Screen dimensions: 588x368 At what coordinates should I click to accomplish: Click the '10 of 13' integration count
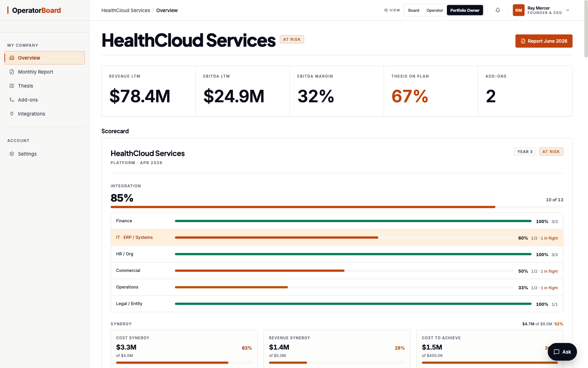click(555, 200)
